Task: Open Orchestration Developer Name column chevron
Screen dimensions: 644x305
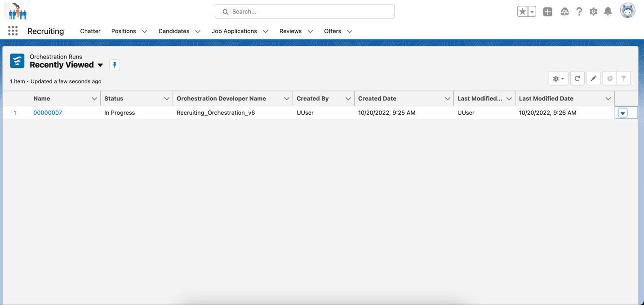Action: 287,99
